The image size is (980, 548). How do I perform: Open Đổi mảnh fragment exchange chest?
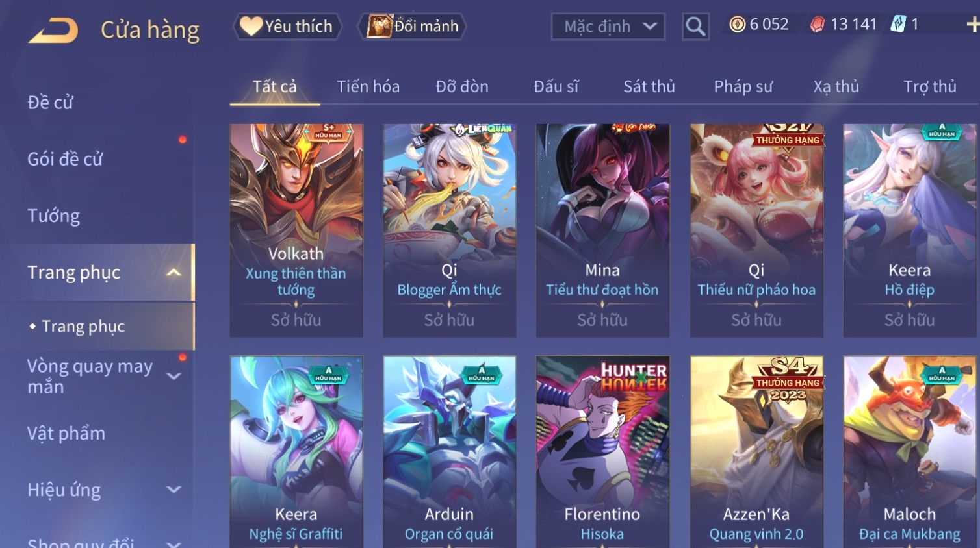412,27
